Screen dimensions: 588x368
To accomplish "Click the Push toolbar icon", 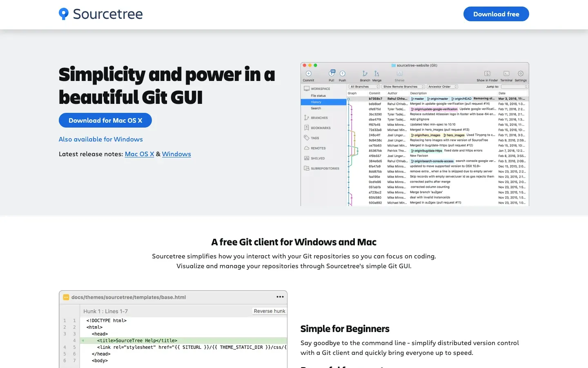I will (343, 74).
